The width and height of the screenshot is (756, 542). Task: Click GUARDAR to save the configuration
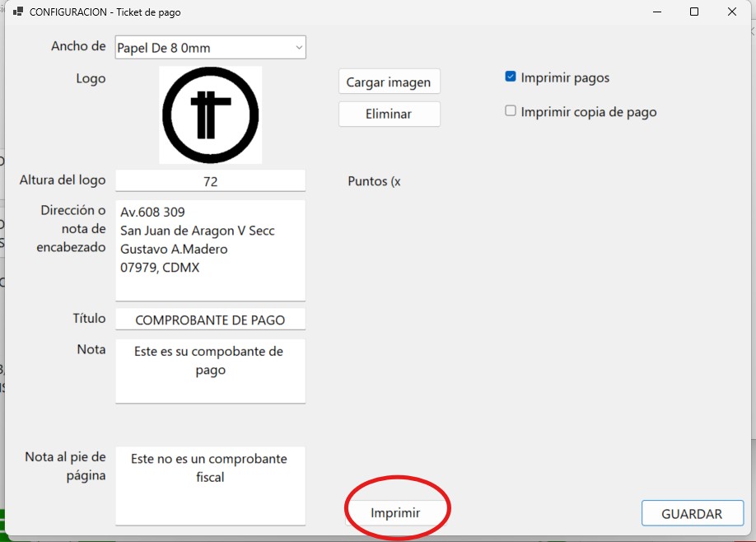tap(692, 513)
